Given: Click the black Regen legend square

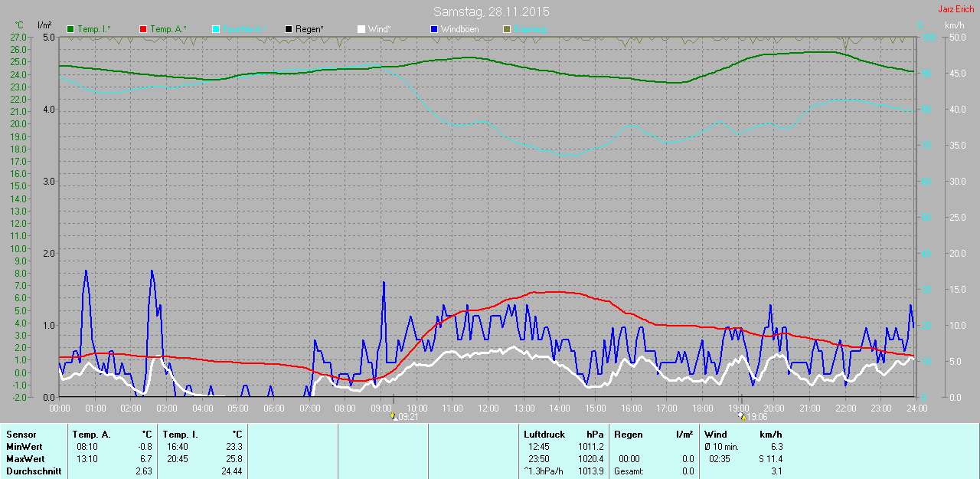Looking at the screenshot, I should tap(289, 29).
